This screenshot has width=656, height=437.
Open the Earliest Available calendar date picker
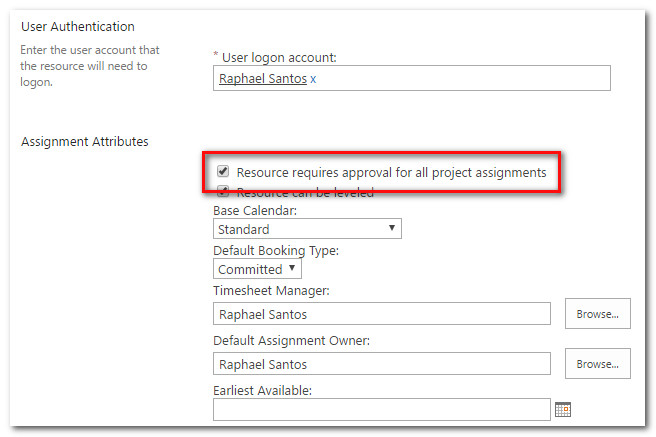pos(563,409)
